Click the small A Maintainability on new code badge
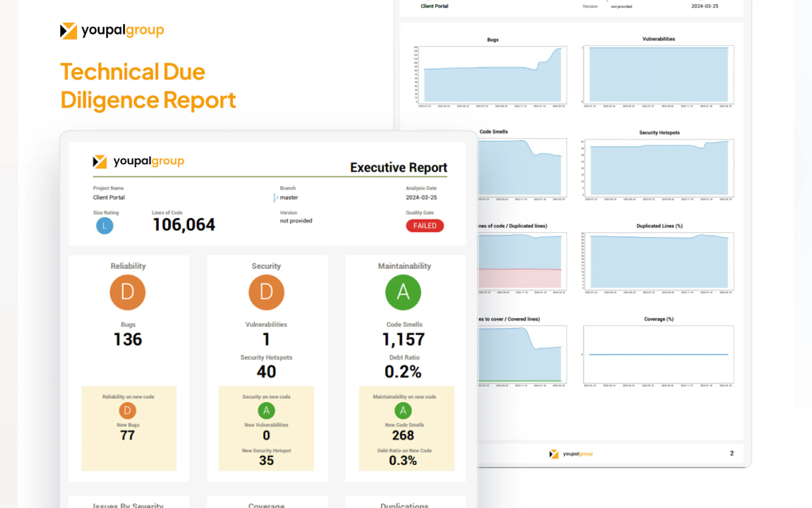Viewport: 812px width, 508px height. pyautogui.click(x=403, y=410)
